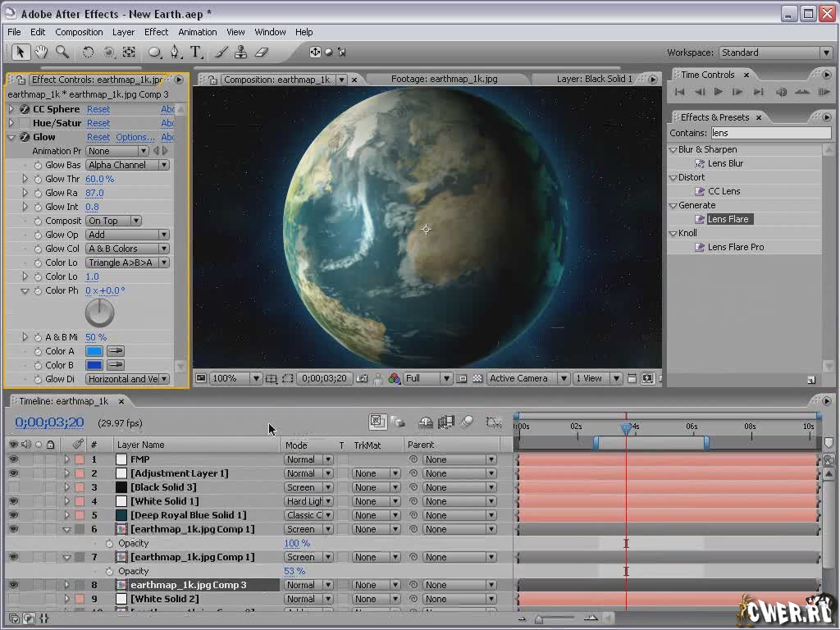
Task: Select the Rotation tool
Action: point(88,52)
